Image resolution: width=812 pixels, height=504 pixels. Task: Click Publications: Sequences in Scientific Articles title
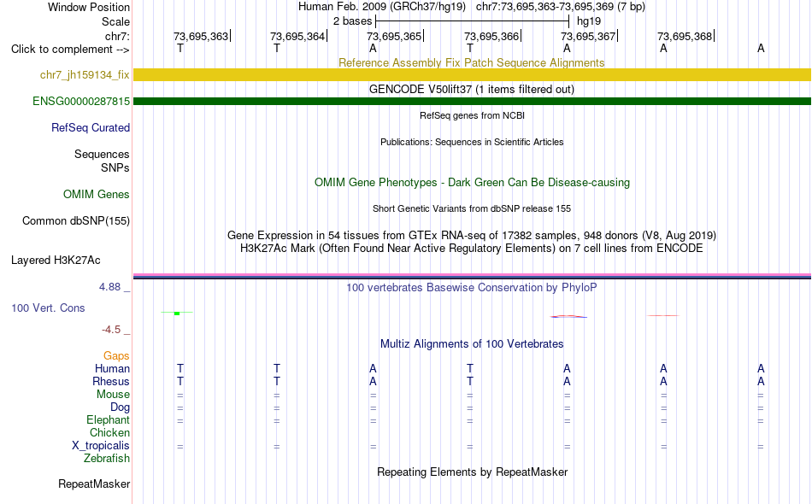coord(472,142)
